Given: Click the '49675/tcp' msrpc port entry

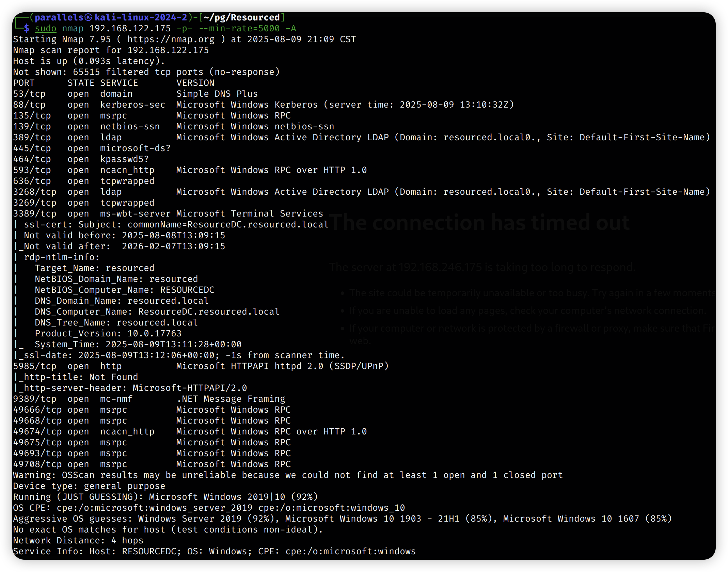Looking at the screenshot, I should 37,443.
